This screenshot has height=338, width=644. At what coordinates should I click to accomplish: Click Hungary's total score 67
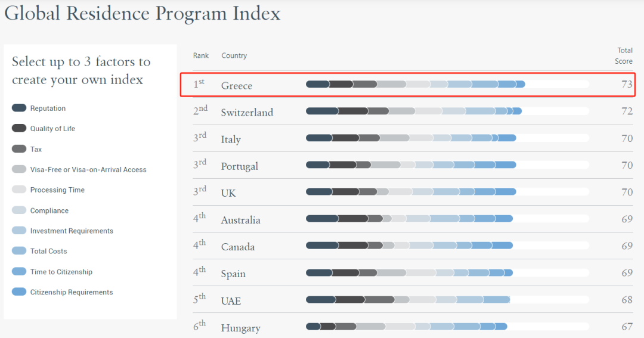coord(627,327)
